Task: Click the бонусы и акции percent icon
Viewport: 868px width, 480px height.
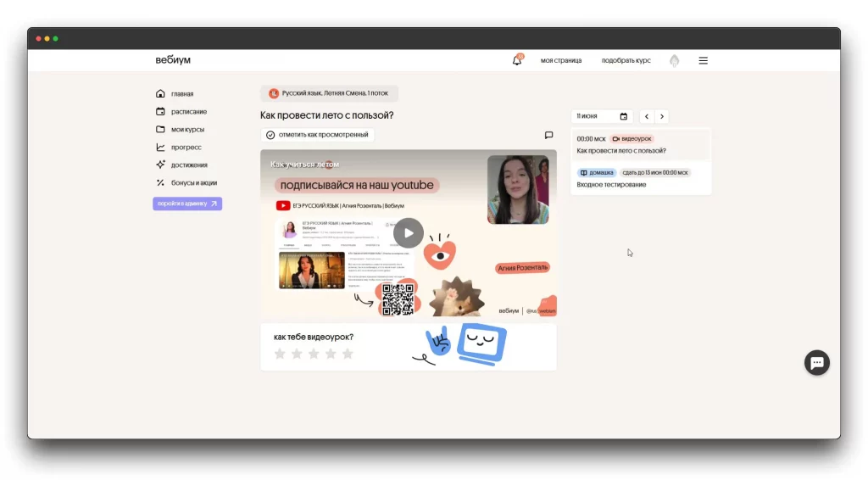Action: (160, 182)
